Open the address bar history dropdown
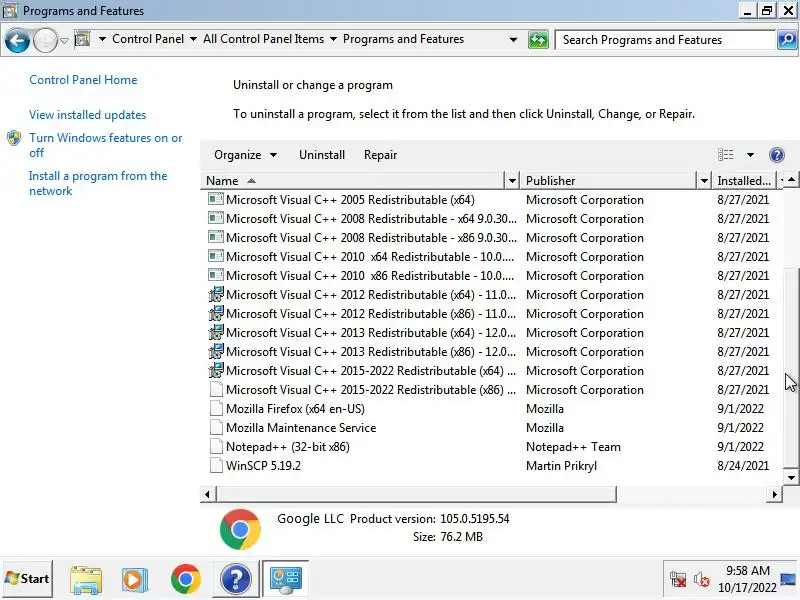Image resolution: width=800 pixels, height=600 pixels. click(x=513, y=40)
